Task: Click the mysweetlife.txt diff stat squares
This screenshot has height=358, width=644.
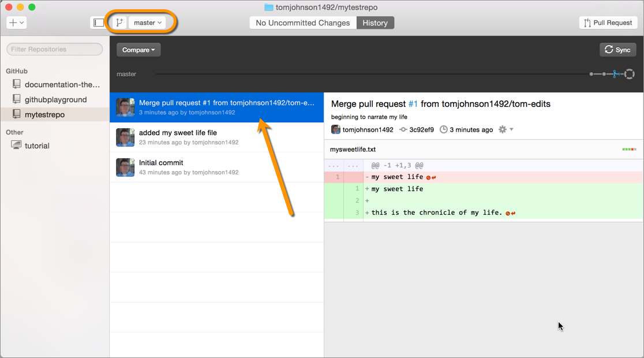Action: [629, 150]
